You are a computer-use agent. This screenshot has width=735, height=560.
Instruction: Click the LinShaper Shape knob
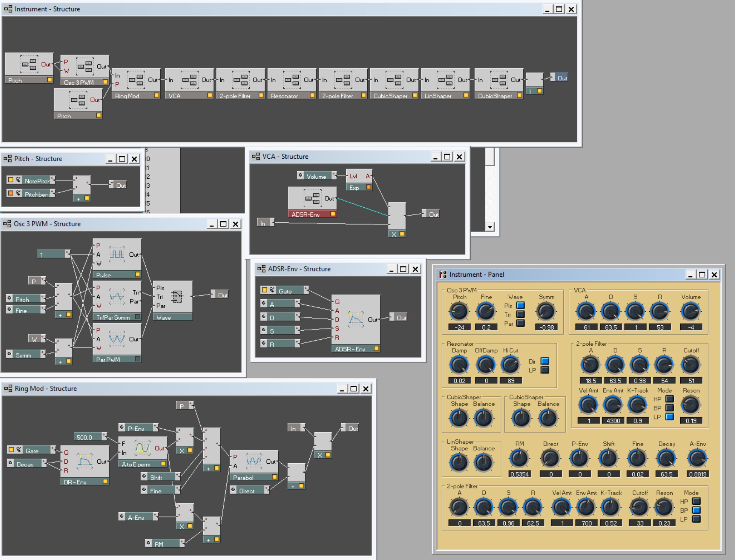[459, 463]
